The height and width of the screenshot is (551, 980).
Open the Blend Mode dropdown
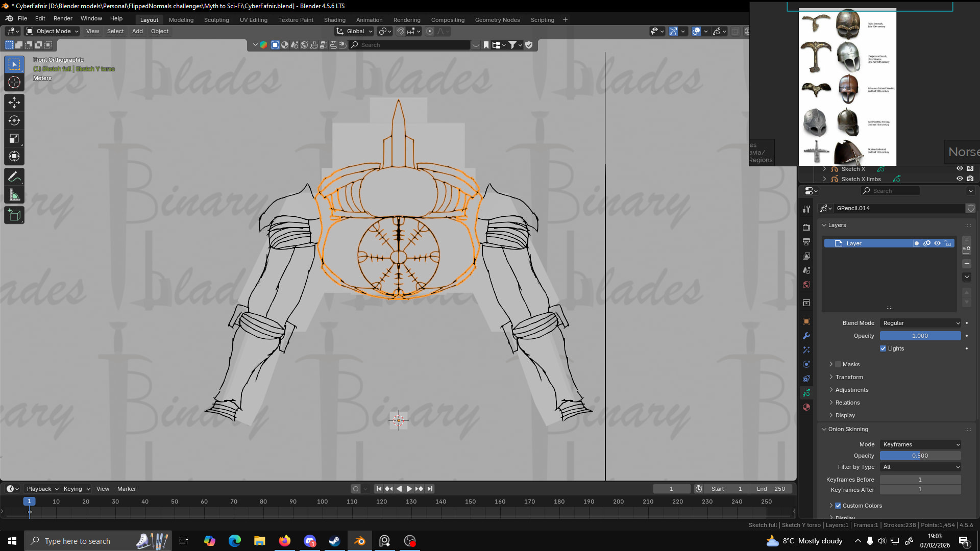[921, 323]
